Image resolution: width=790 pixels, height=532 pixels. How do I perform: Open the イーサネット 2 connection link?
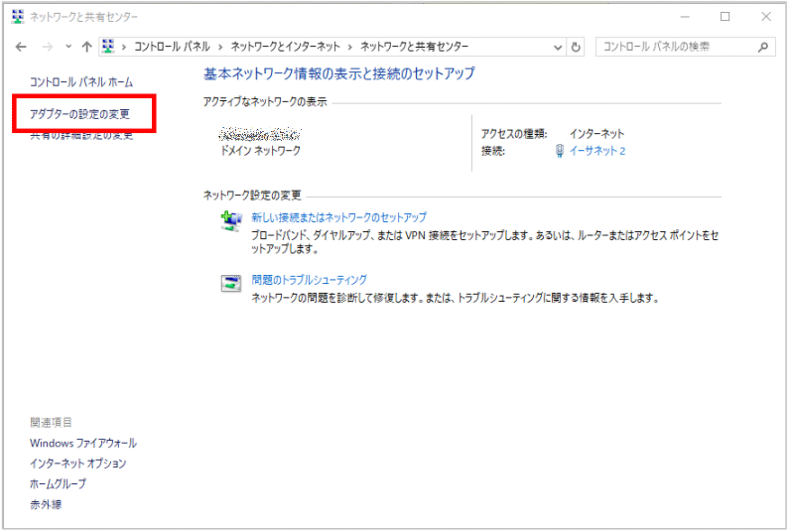point(596,151)
